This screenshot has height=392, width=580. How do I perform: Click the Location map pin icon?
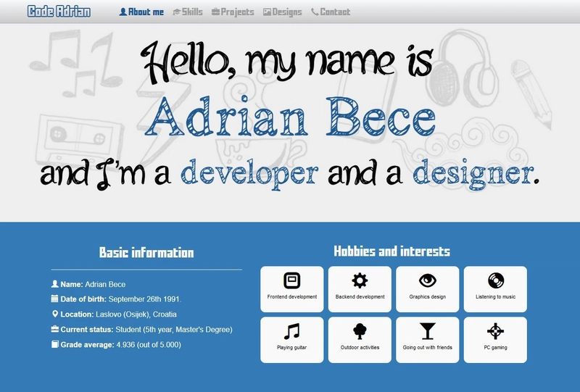[55, 314]
